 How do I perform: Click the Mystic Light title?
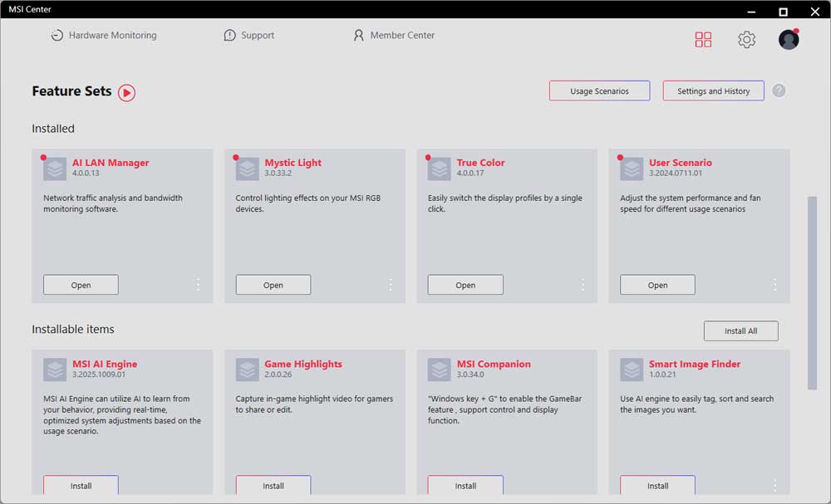tap(293, 163)
